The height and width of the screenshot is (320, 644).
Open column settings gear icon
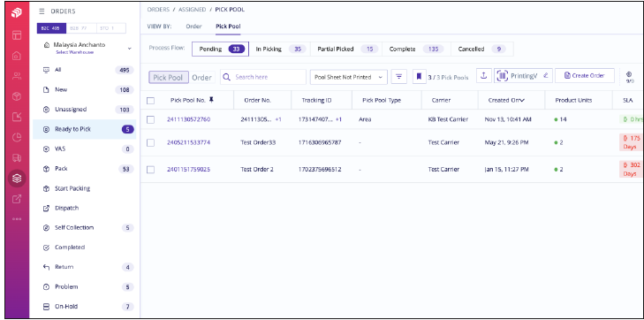tap(629, 74)
